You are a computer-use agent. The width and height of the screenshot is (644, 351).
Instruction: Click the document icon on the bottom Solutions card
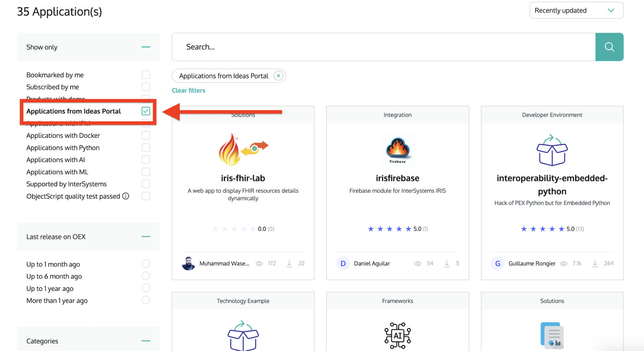coord(552,335)
